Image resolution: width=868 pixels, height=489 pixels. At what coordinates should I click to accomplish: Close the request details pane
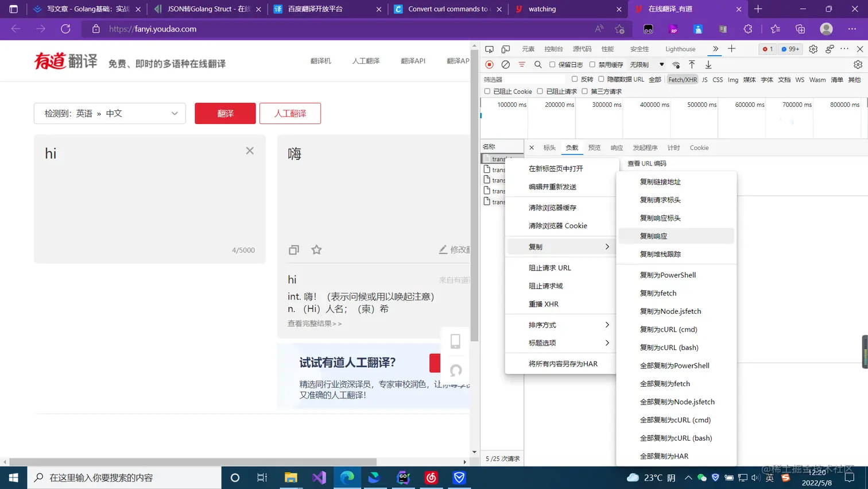coord(532,148)
